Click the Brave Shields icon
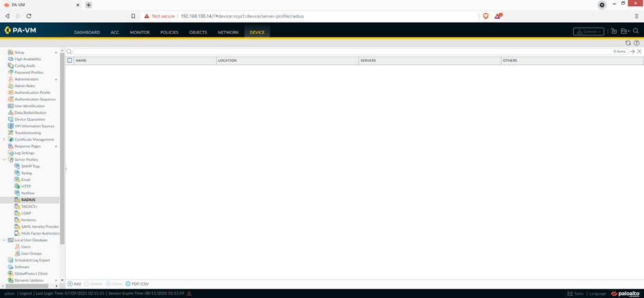Screen dimensions: 644x298 point(486,16)
